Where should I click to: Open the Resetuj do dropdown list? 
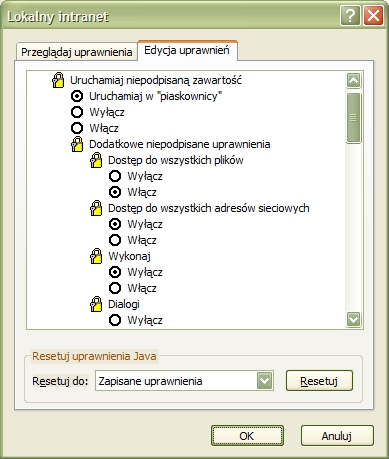tap(264, 381)
